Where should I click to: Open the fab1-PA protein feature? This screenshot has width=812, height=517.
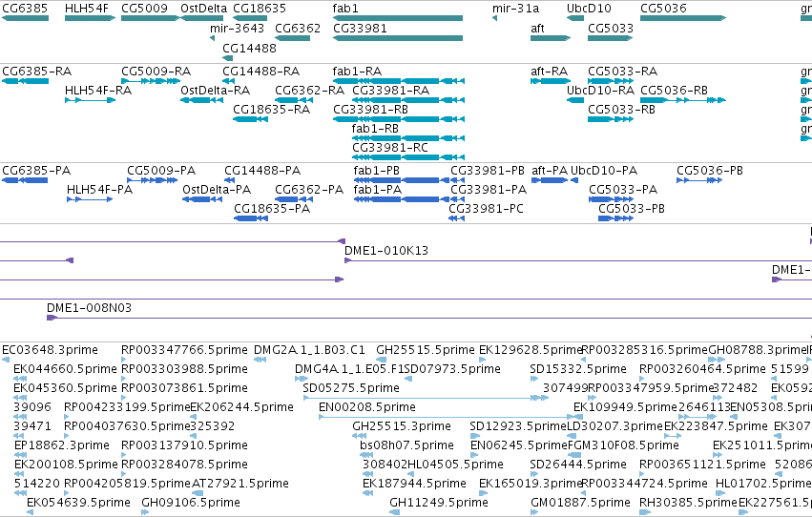pyautogui.click(x=402, y=199)
